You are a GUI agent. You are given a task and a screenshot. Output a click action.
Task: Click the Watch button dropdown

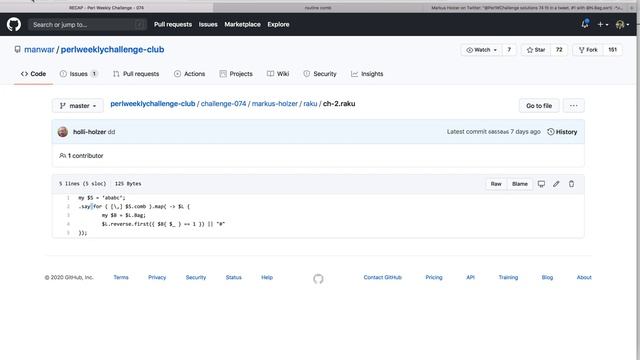click(482, 50)
